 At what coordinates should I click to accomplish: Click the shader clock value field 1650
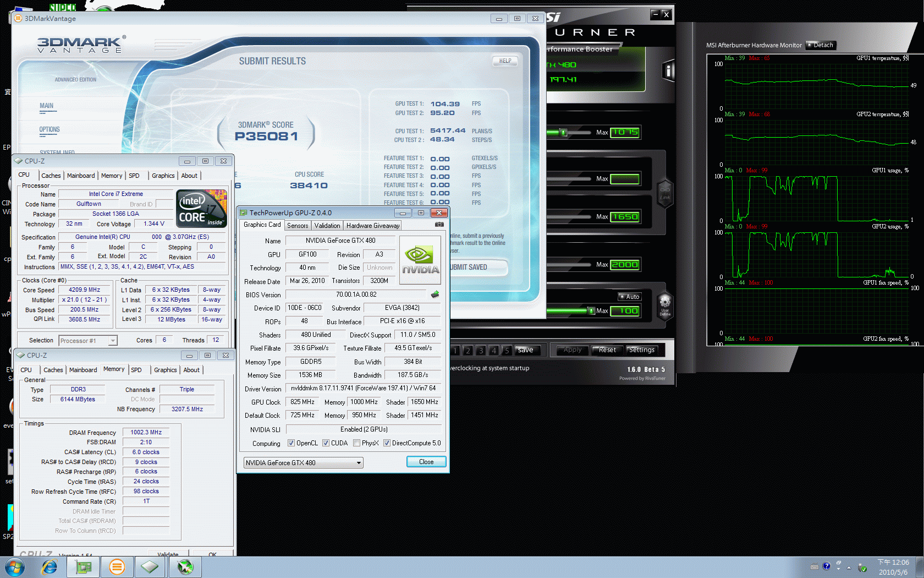tap(625, 217)
